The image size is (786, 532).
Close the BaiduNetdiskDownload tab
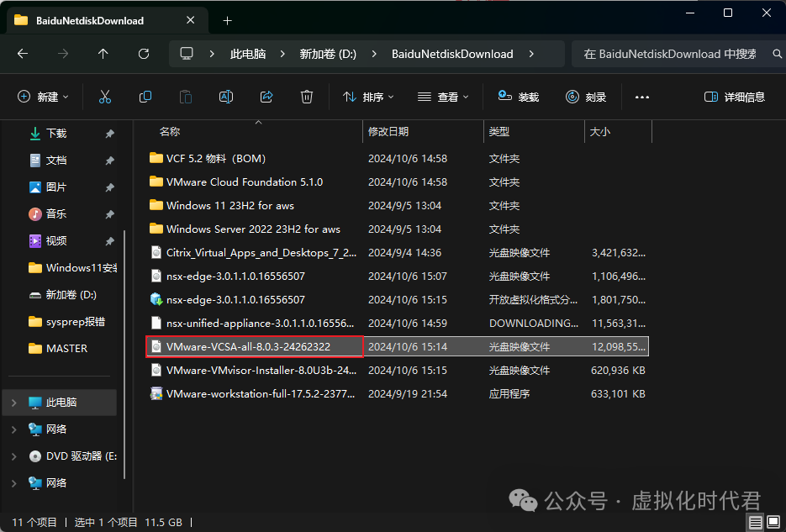pos(191,20)
